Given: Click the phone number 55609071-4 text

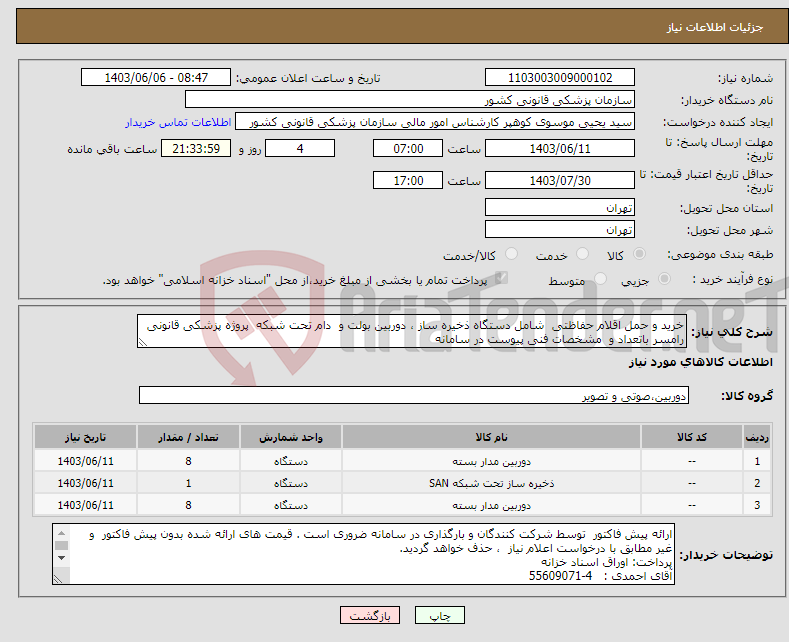Looking at the screenshot, I should [x=560, y=576].
